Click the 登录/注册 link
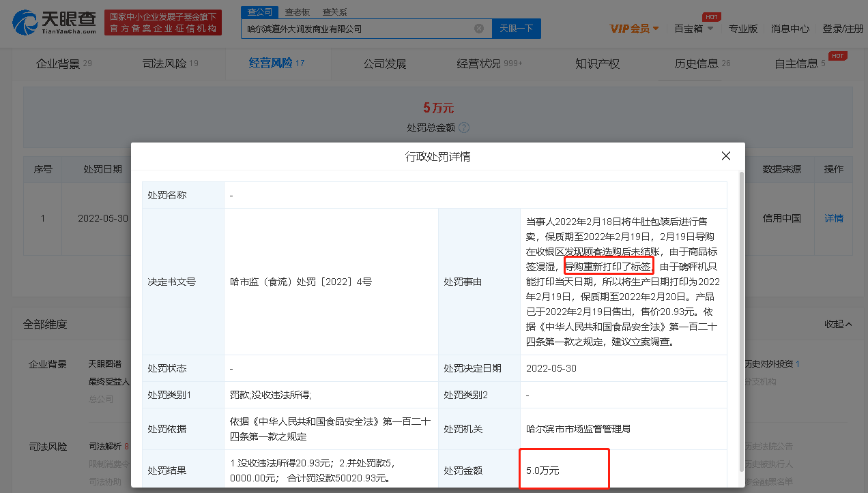Image resolution: width=868 pixels, height=493 pixels. click(843, 29)
